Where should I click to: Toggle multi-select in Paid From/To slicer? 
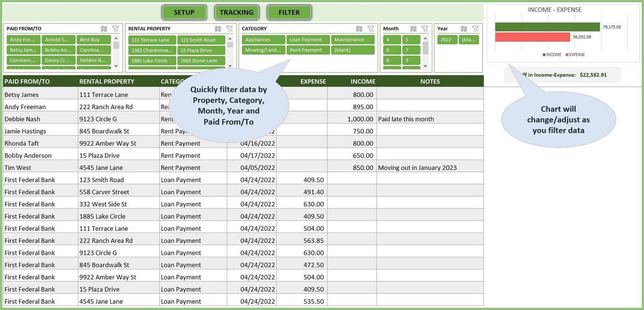tap(104, 29)
